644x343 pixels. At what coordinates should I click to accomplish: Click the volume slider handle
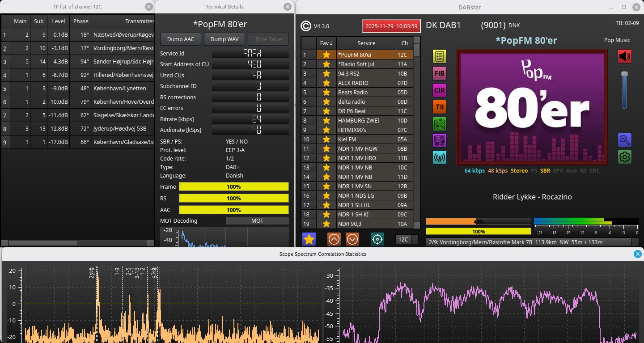click(624, 74)
